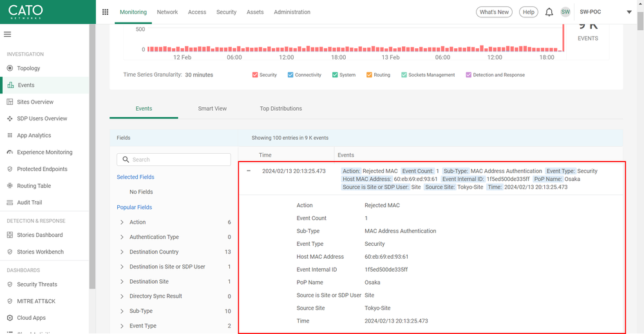644x334 pixels.
Task: Select the Events tab
Action: point(144,108)
